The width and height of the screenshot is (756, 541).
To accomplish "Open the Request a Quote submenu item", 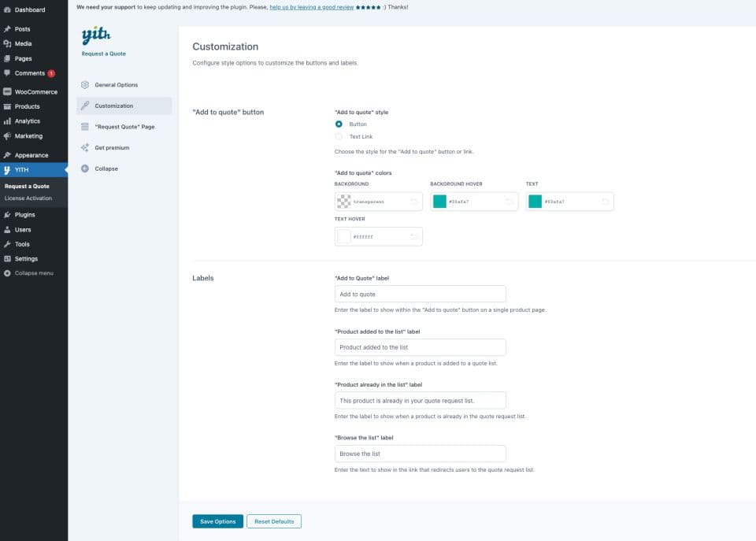I will coord(27,186).
